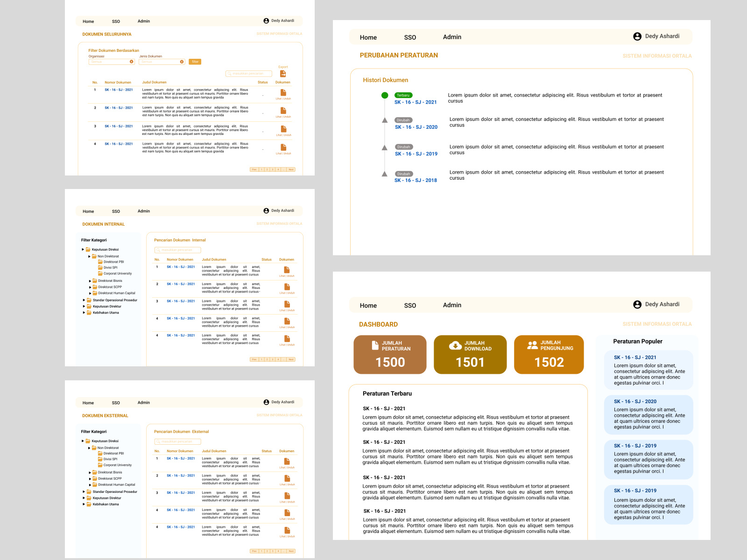Screen dimensions: 747x560
Task: Open SK - 16 - SJ - 2020 history link
Action: (x=416, y=127)
